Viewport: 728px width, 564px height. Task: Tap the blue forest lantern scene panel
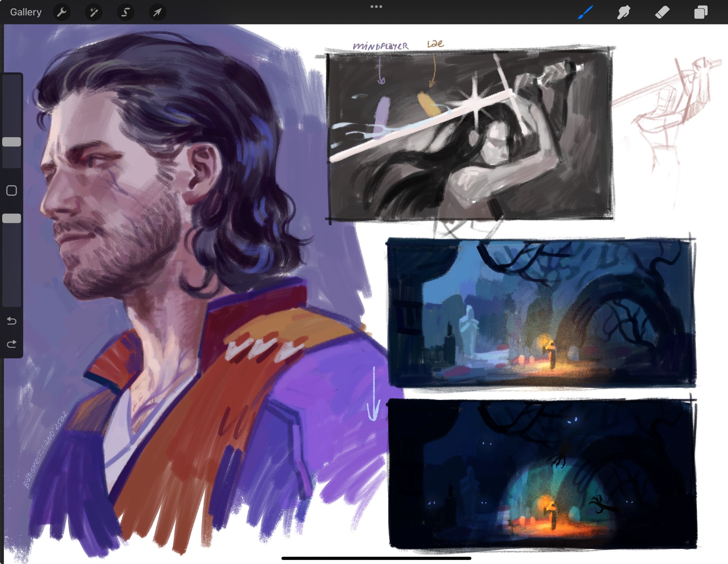tap(541, 313)
